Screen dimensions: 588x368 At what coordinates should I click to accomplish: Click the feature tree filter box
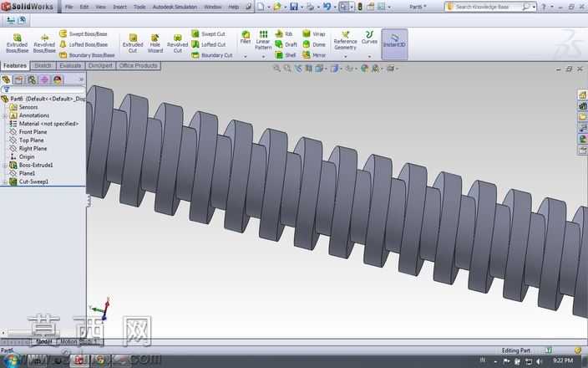point(43,89)
